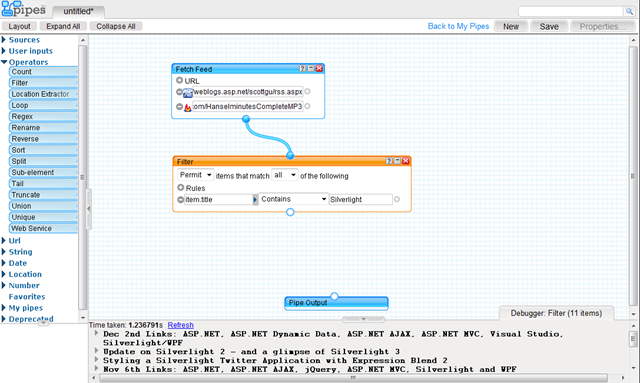This screenshot has width=640, height=383.
Task: Select the Count operator
Action: click(43, 71)
